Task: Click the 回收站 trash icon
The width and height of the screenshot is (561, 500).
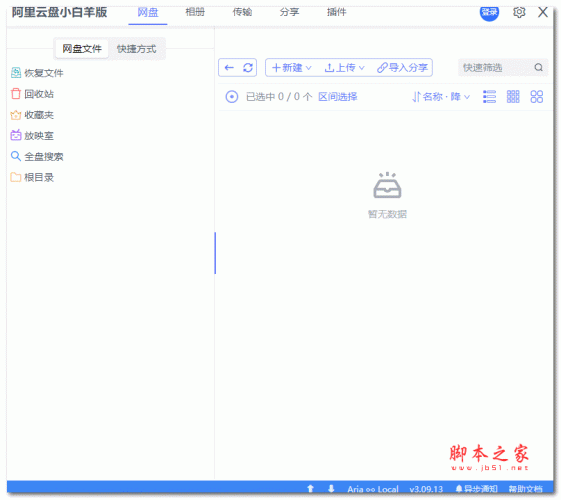Action: coord(16,94)
